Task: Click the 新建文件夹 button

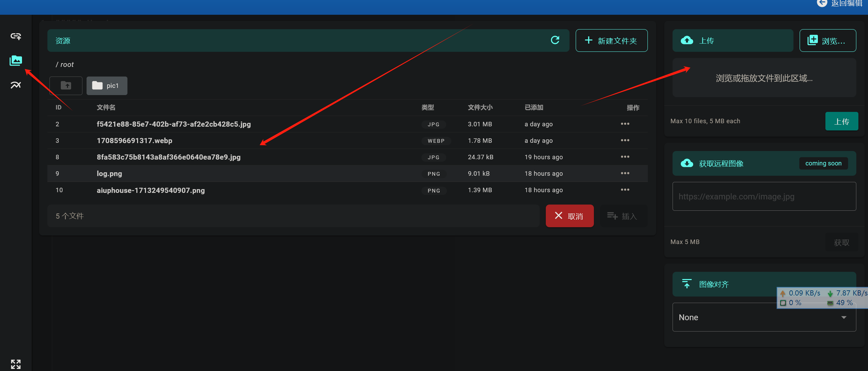Action: (611, 40)
